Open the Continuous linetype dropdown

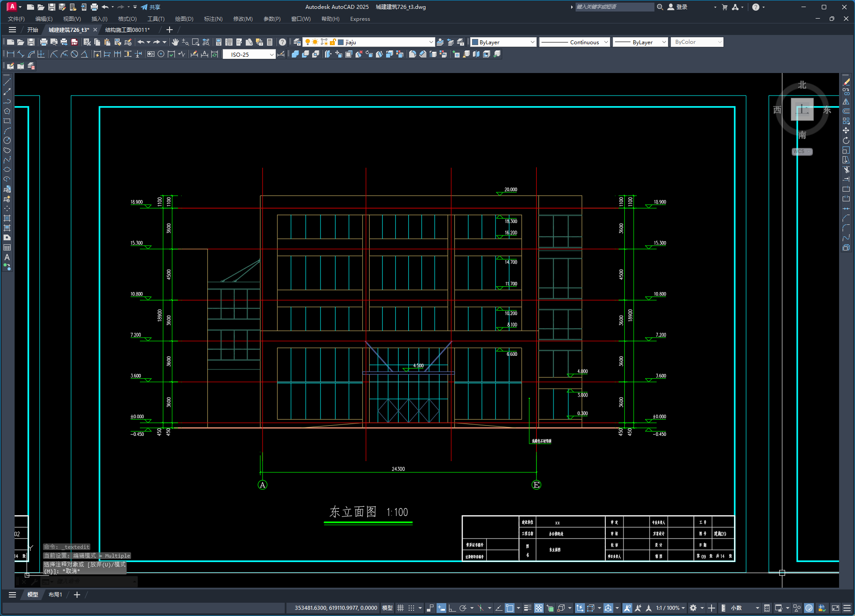pyautogui.click(x=606, y=42)
